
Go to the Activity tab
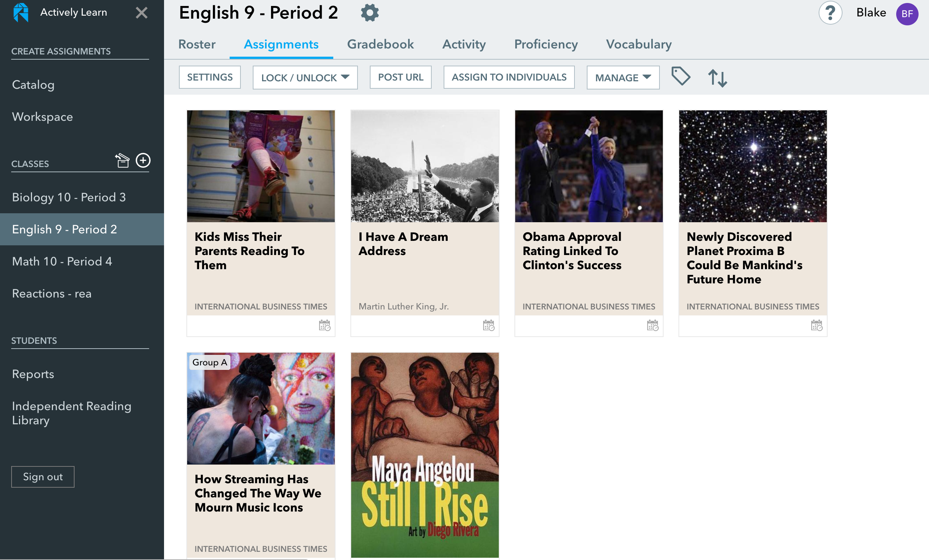pos(464,44)
